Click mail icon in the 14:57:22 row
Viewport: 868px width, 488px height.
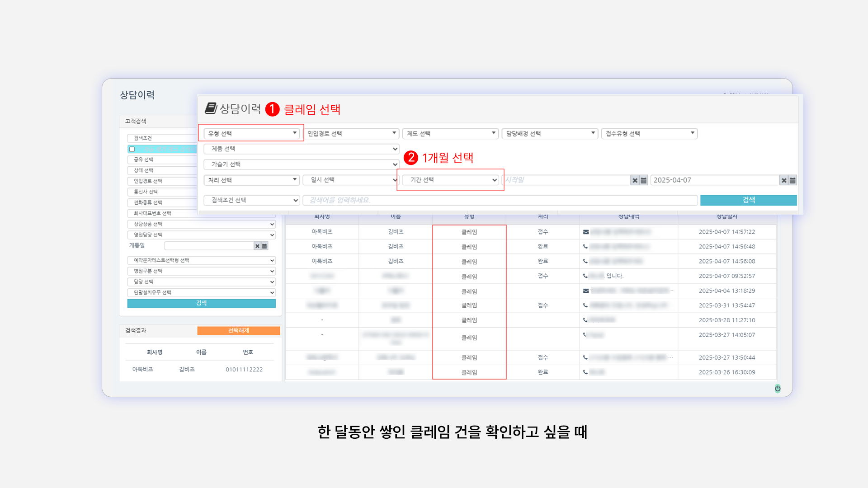[x=586, y=232]
